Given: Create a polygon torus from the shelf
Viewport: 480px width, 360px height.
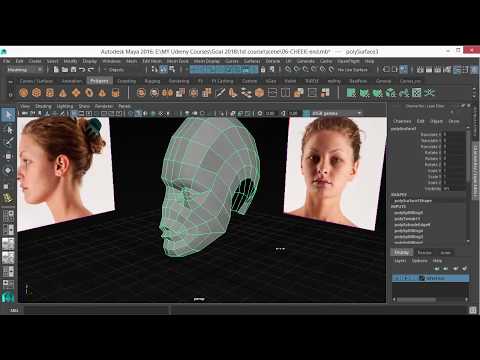Looking at the screenshot, I should pyautogui.click(x=89, y=92).
